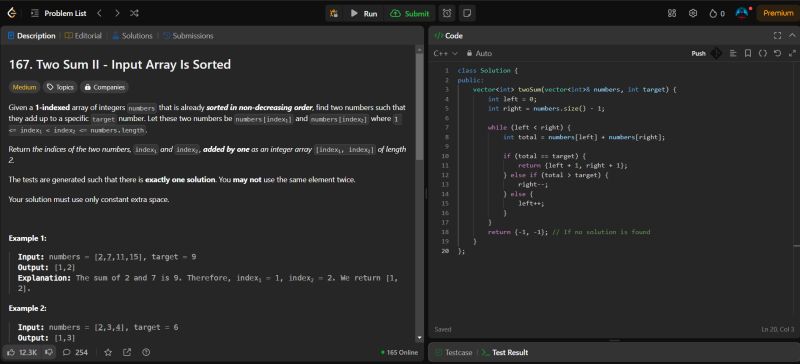The image size is (800, 364).
Task: Click inside the code editor at line 8
Action: pos(584,137)
